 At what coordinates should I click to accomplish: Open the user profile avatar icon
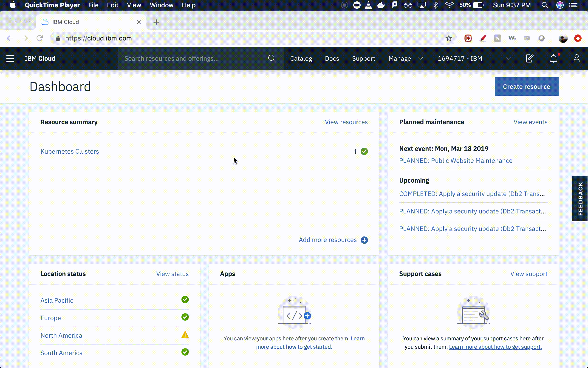[576, 58]
